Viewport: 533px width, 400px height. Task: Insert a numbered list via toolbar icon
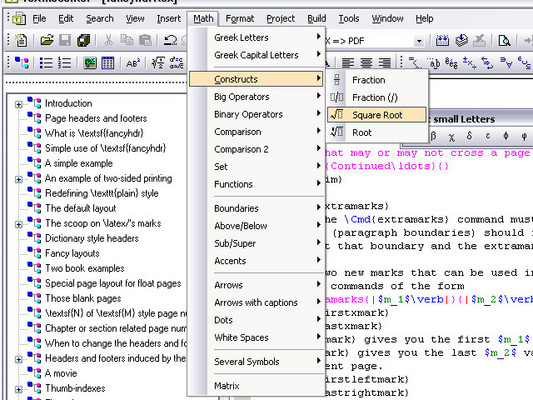(x=64, y=63)
